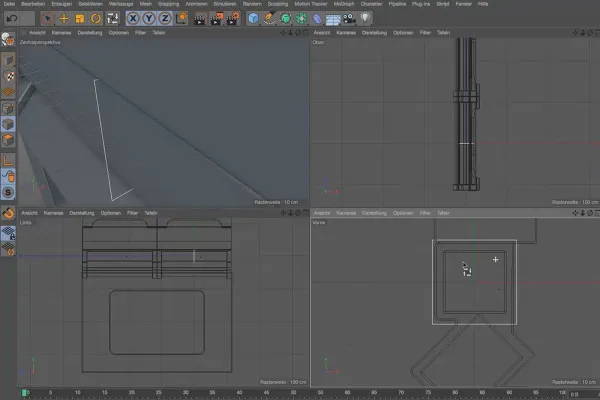600x400 pixels.
Task: Toggle the Y axis lock
Action: click(x=149, y=18)
